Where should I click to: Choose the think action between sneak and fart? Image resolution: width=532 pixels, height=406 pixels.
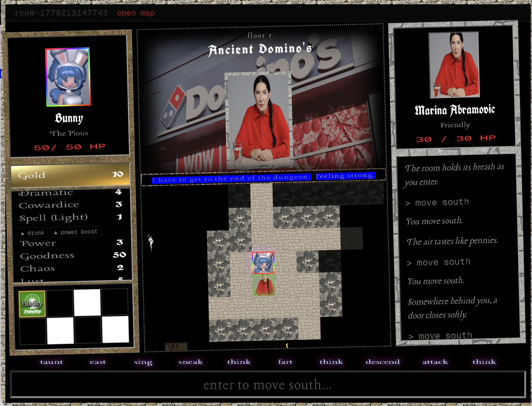click(x=239, y=362)
